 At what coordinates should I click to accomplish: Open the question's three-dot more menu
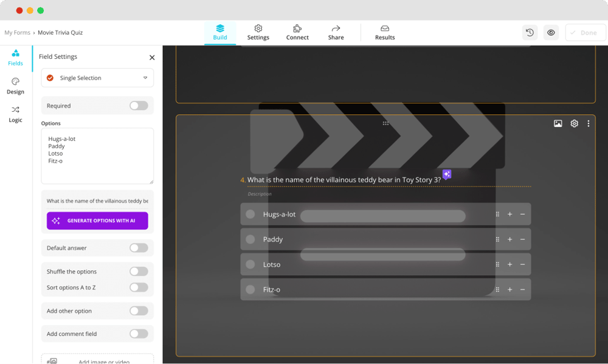(588, 124)
